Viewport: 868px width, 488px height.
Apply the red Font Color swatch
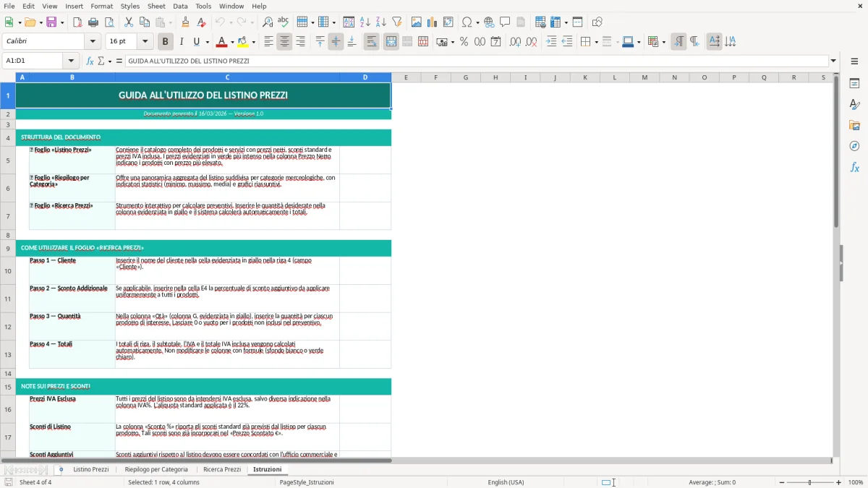click(x=221, y=42)
